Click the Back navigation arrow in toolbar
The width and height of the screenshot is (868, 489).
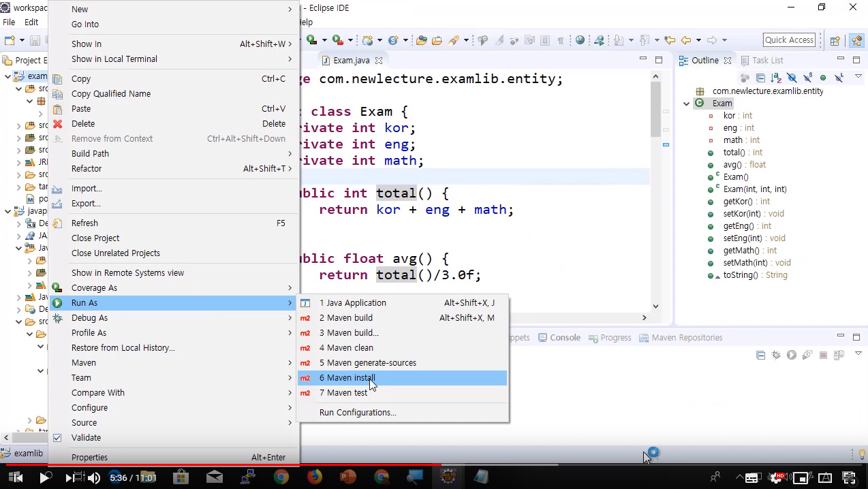[x=686, y=40]
